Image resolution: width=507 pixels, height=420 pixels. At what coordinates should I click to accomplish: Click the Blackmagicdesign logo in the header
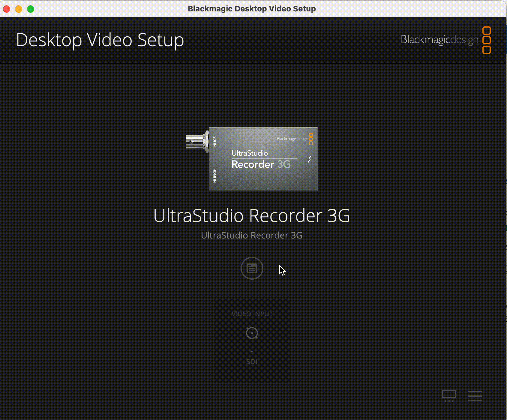click(x=446, y=40)
